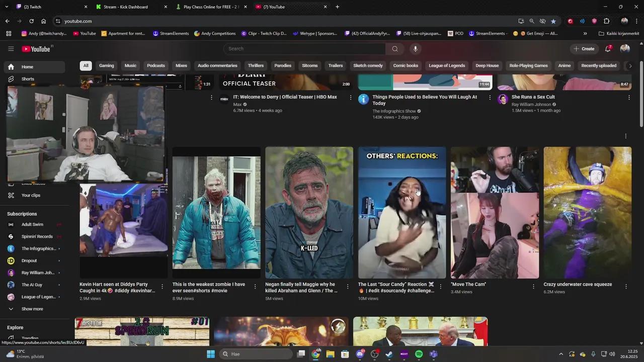
Task: Open the Chrome apps grid icon
Action: click(x=9, y=34)
